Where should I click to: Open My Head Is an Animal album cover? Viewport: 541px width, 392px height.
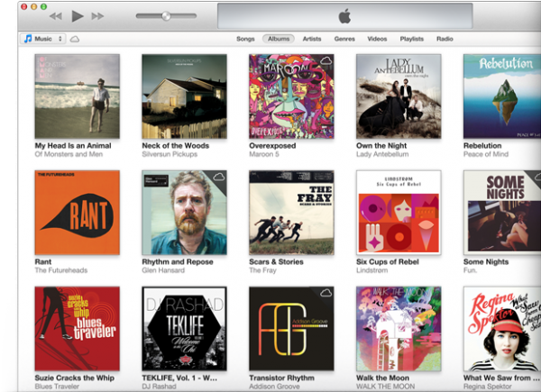click(x=78, y=96)
